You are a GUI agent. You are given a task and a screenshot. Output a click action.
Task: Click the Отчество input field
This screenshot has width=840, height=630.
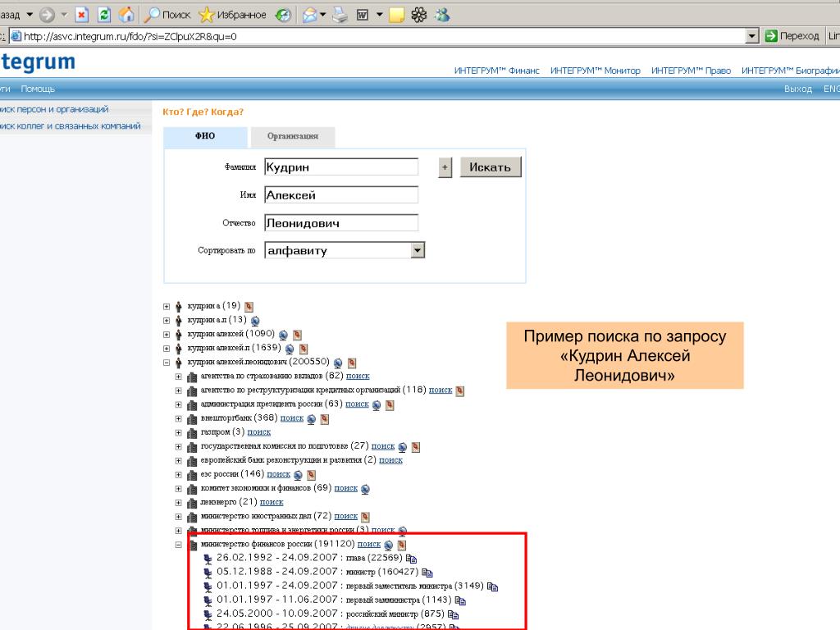(341, 223)
